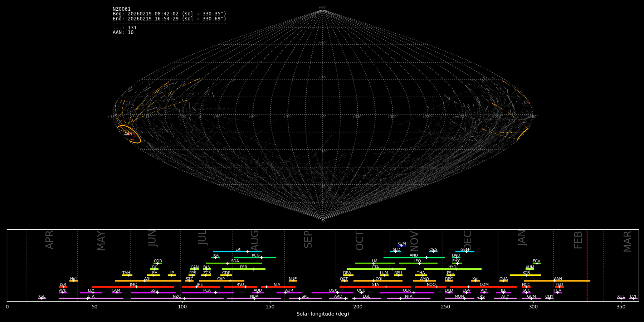644x322 pixels.
Task: Click the NIA shower label
Action: coord(277,285)
